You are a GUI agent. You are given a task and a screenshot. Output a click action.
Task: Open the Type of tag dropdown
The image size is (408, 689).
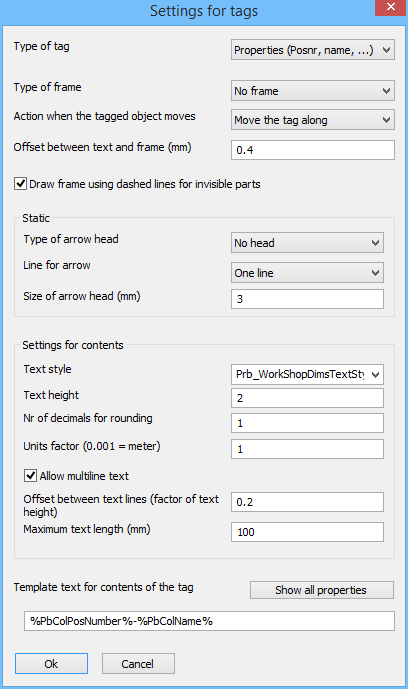tap(313, 50)
